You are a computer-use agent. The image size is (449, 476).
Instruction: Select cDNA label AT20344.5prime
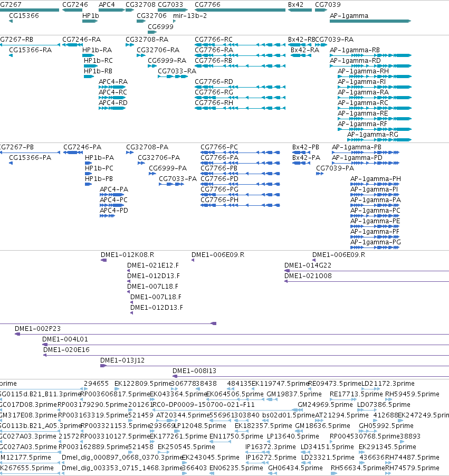pos(183,415)
